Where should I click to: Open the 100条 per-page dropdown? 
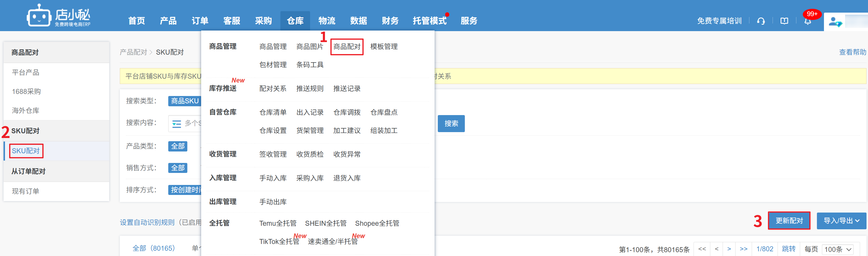(x=838, y=249)
